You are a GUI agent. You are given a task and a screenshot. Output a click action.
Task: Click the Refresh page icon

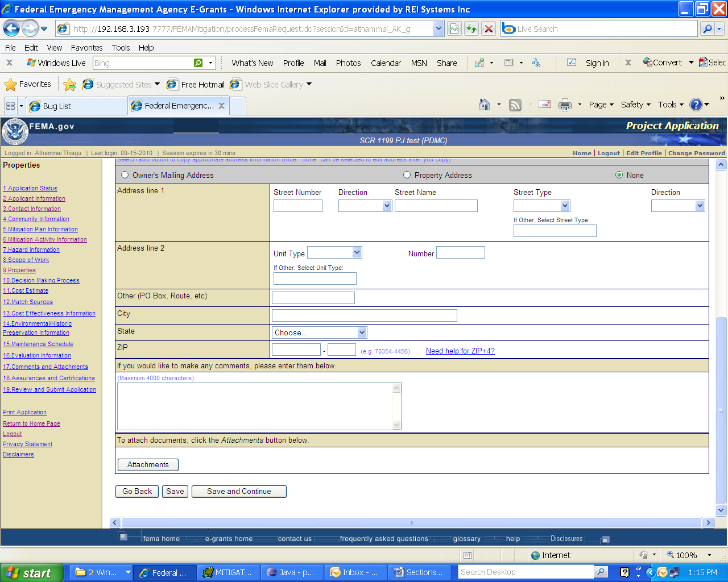coord(471,28)
